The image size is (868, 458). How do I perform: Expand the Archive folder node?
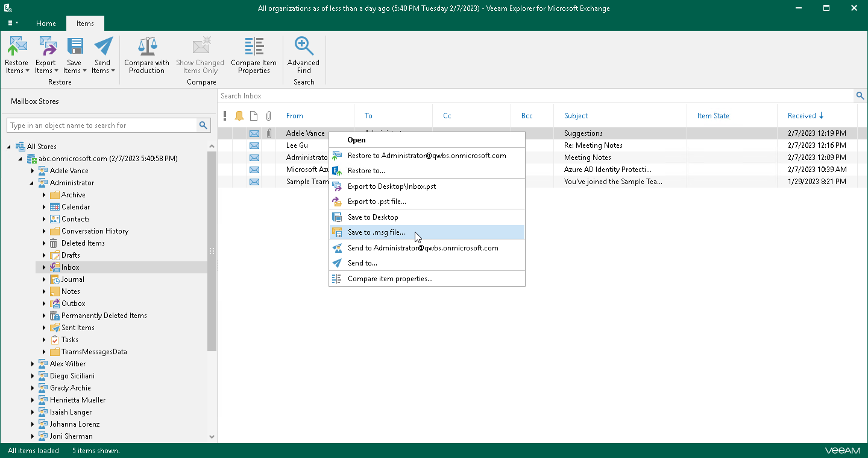coord(44,195)
